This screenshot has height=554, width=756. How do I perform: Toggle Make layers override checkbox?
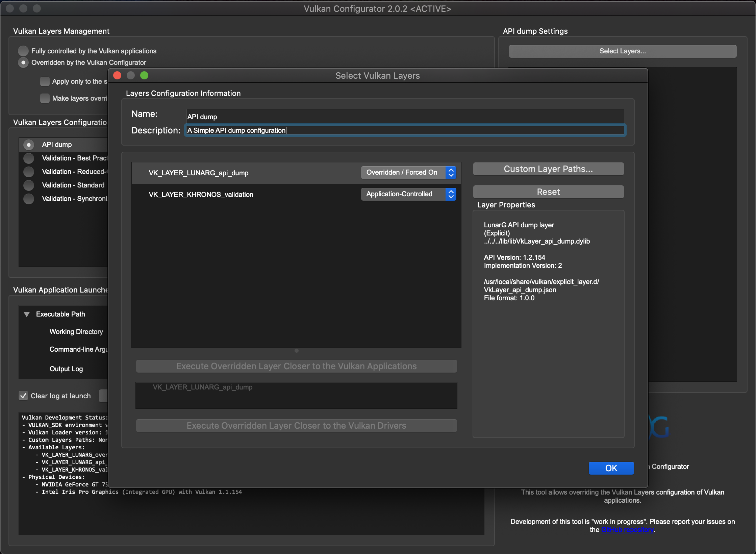[45, 98]
